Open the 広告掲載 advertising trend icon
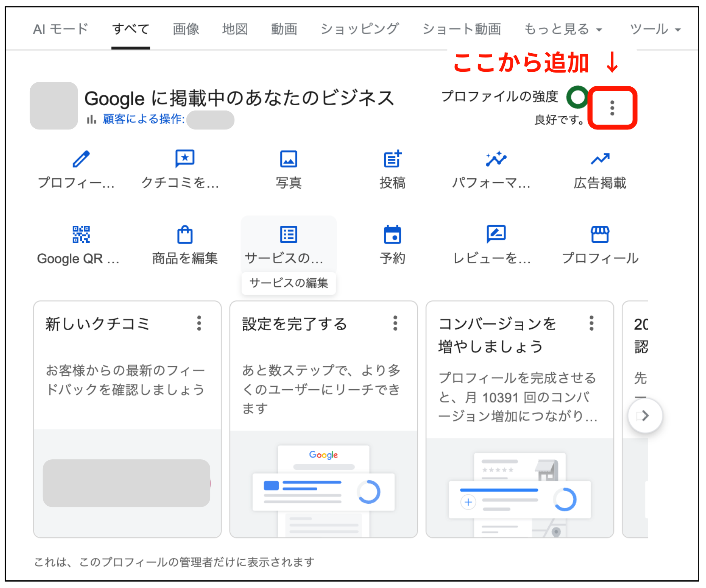Viewport: 706px width, 588px height. coord(600,159)
